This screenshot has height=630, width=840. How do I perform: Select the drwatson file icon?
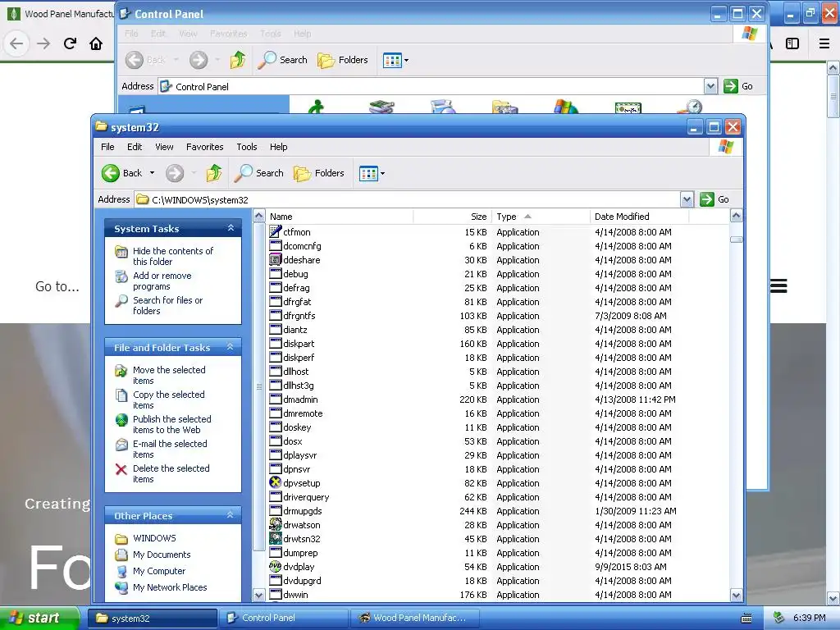[x=276, y=524]
